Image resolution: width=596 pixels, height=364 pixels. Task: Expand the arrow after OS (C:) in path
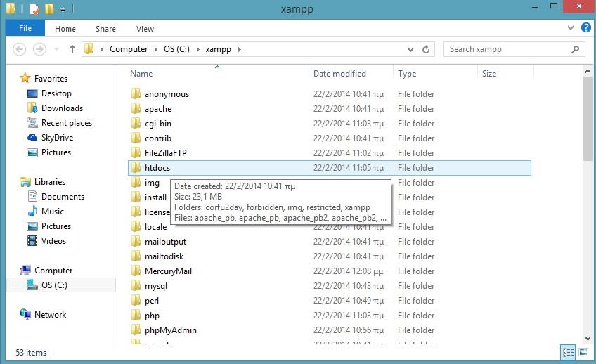198,49
